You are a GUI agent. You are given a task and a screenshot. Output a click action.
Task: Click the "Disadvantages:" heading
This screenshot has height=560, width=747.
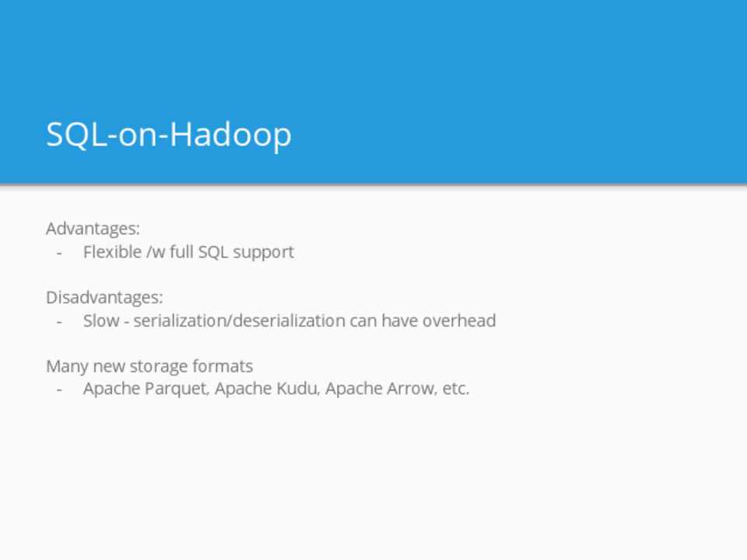[x=104, y=297]
